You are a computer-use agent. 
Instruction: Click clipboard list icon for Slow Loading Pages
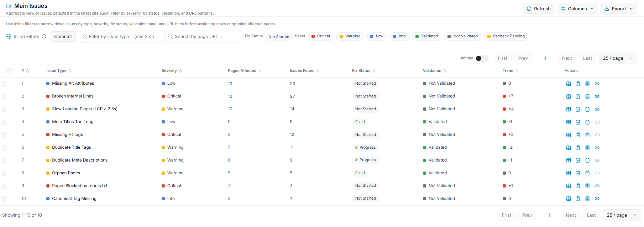tap(587, 109)
